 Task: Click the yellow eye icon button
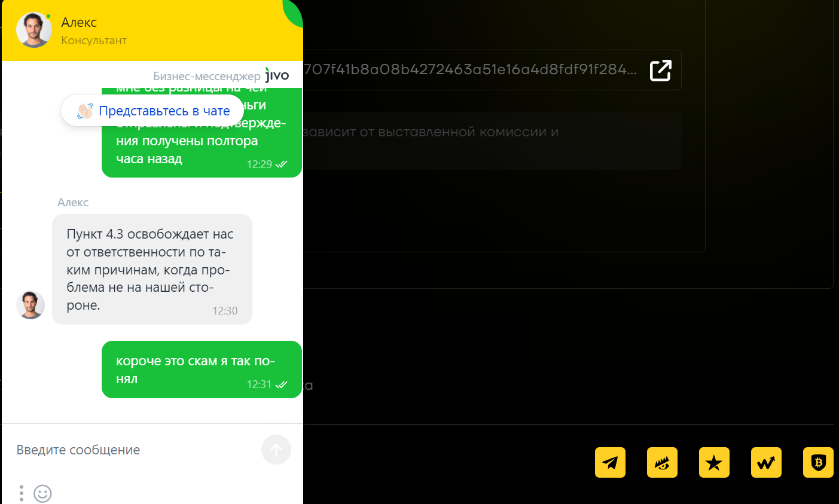(x=662, y=462)
